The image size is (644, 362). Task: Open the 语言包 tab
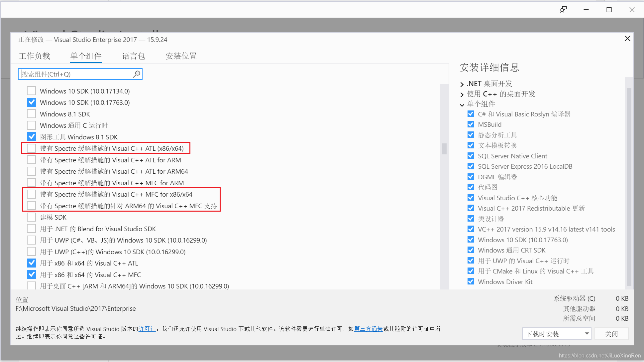pyautogui.click(x=134, y=56)
